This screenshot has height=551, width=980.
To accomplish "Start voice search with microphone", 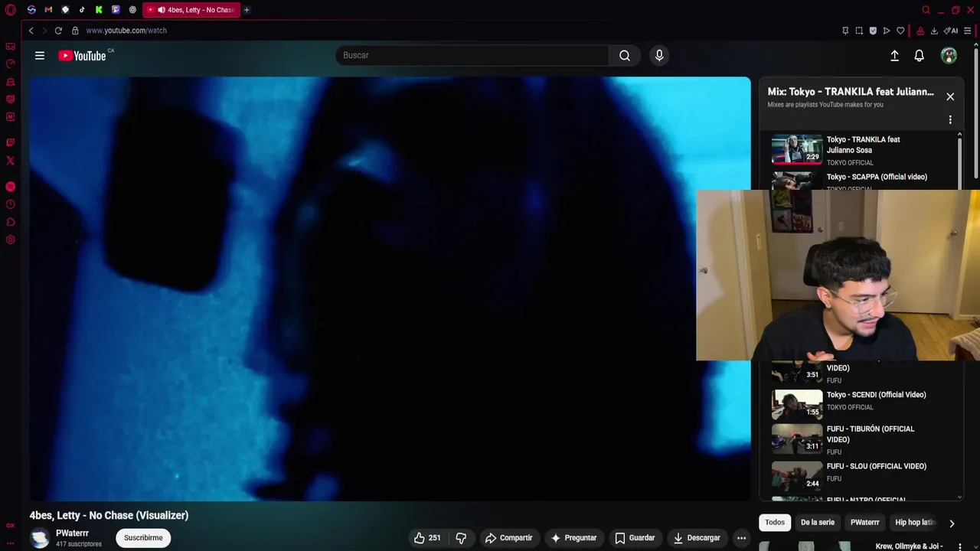I will pos(659,55).
